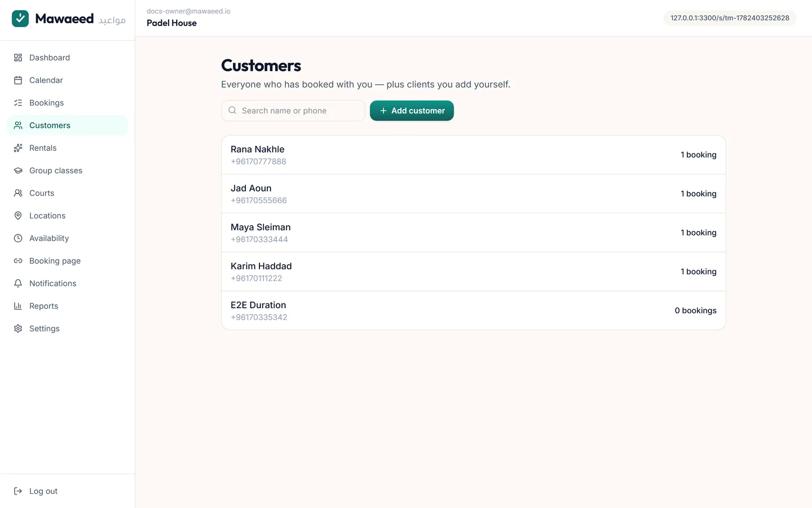The image size is (812, 508).
Task: Open customer Rana Nakhle
Action: (474, 155)
